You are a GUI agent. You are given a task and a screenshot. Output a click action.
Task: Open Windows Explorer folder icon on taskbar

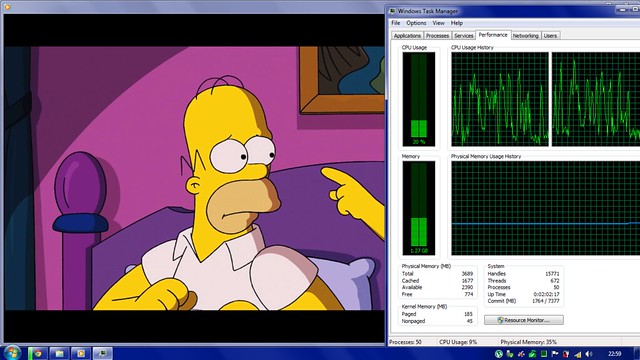click(x=59, y=353)
